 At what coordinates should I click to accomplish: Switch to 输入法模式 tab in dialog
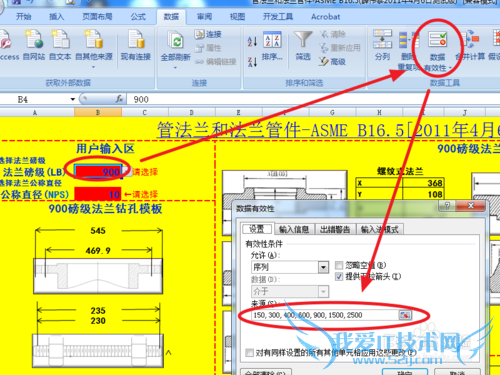tap(380, 229)
